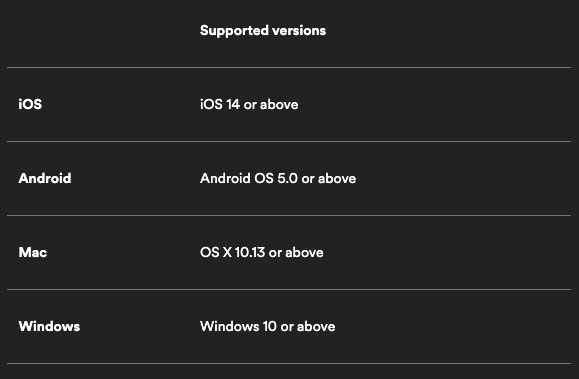Select the Windows row label

coord(49,326)
